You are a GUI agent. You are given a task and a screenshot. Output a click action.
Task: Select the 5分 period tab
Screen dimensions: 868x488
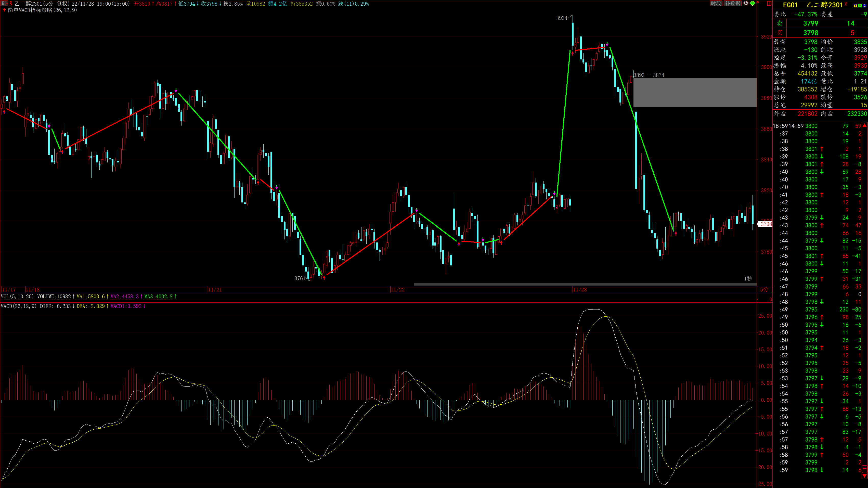764,289
